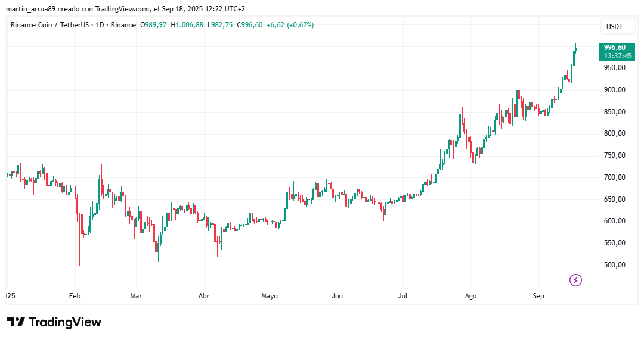Viewport: 644px width, 340px height.
Task: Click the +6,62 (+0,67%) change value
Action: pos(290,25)
